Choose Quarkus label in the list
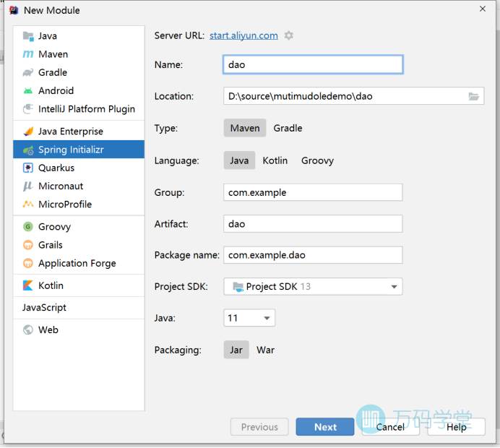The height and width of the screenshot is (448, 500). [56, 168]
